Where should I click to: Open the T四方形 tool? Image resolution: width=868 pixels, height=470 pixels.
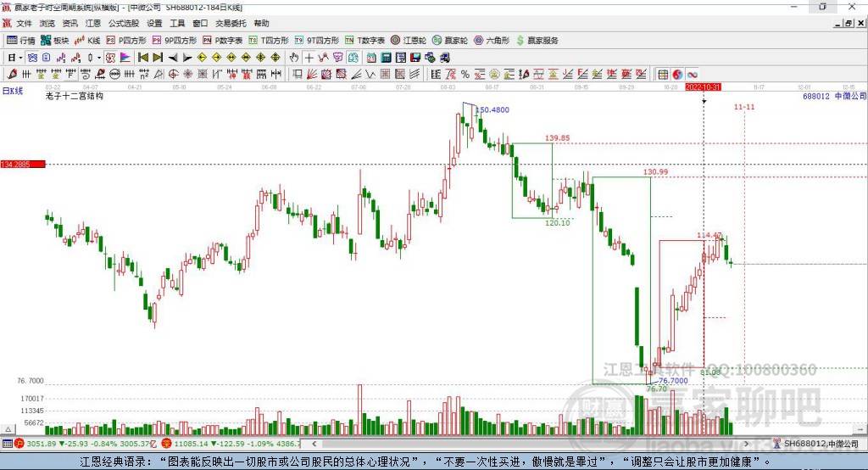pyautogui.click(x=269, y=41)
